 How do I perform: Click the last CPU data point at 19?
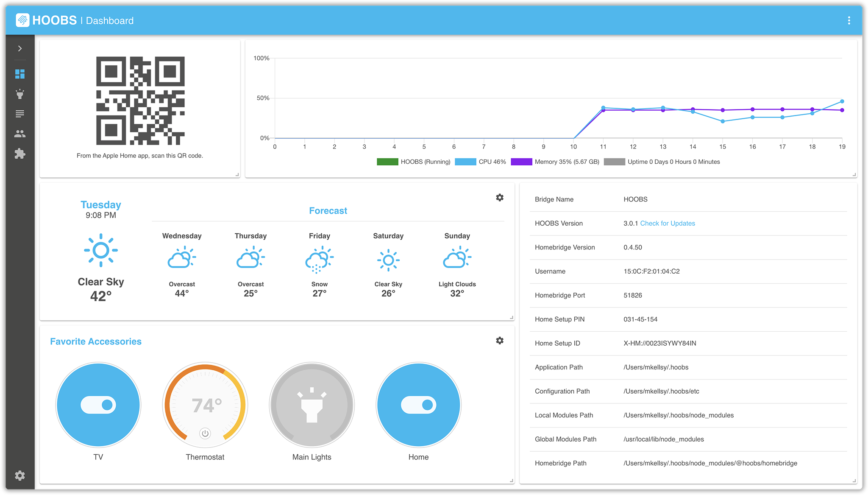click(842, 101)
